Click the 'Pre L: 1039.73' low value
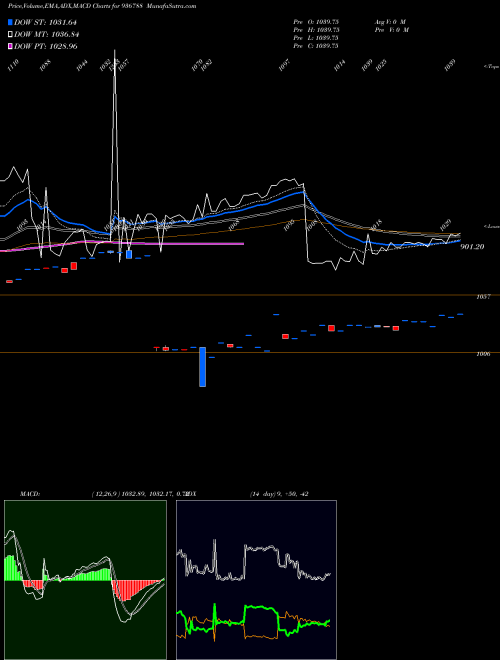Screen dimensions: 500x660 (316, 38)
